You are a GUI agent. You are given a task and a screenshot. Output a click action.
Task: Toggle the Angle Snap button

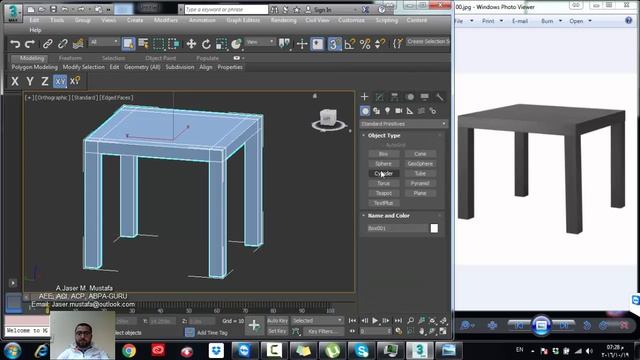pyautogui.click(x=349, y=44)
